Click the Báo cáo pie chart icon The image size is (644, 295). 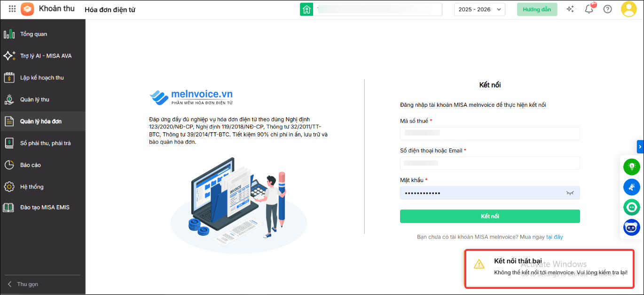(9, 165)
